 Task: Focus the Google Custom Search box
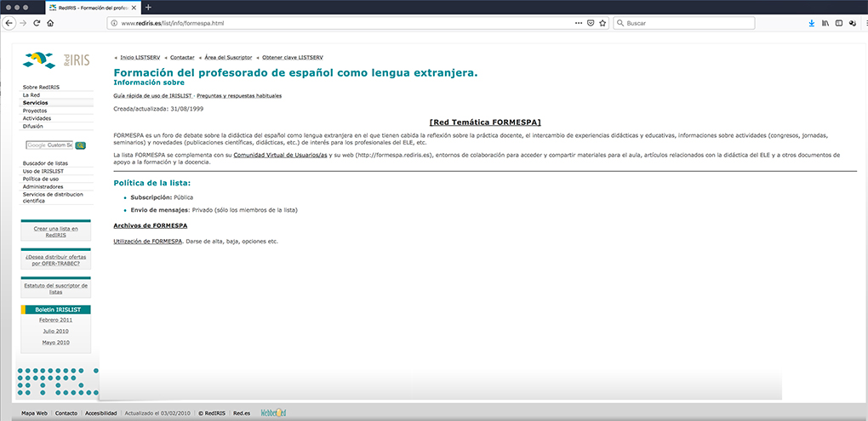click(x=49, y=145)
